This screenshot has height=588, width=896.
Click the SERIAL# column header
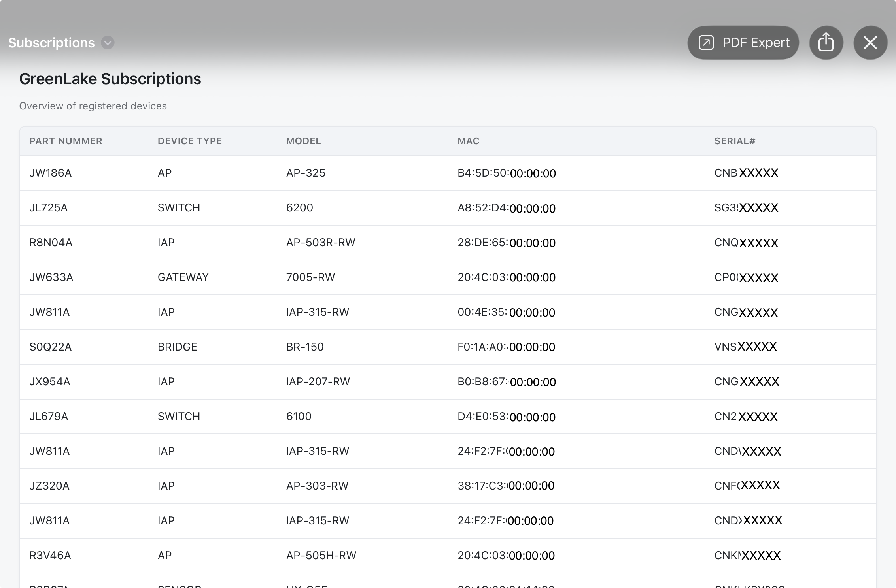tap(735, 141)
